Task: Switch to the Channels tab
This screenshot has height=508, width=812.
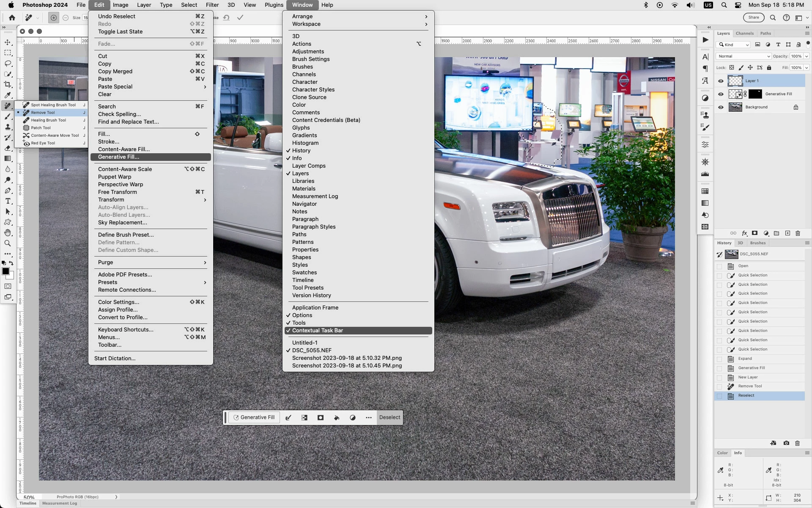Action: click(744, 33)
